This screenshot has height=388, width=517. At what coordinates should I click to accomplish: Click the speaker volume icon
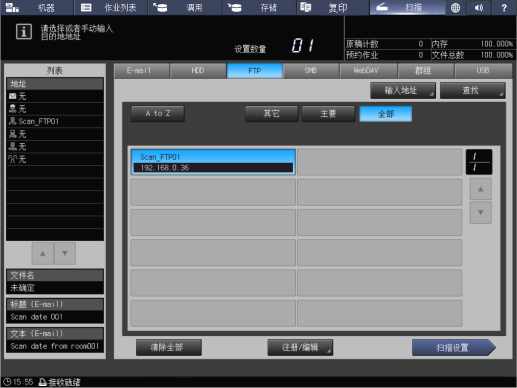(479, 7)
